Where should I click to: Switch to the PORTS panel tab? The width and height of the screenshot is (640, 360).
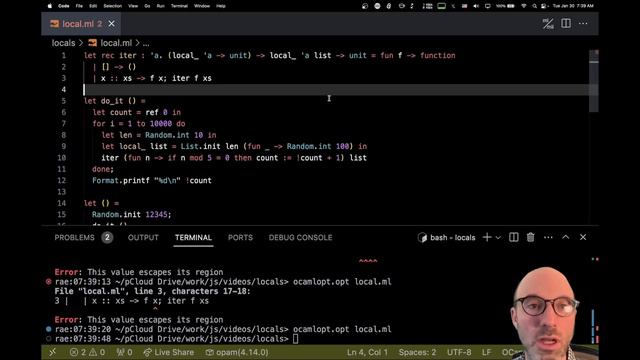pos(240,238)
